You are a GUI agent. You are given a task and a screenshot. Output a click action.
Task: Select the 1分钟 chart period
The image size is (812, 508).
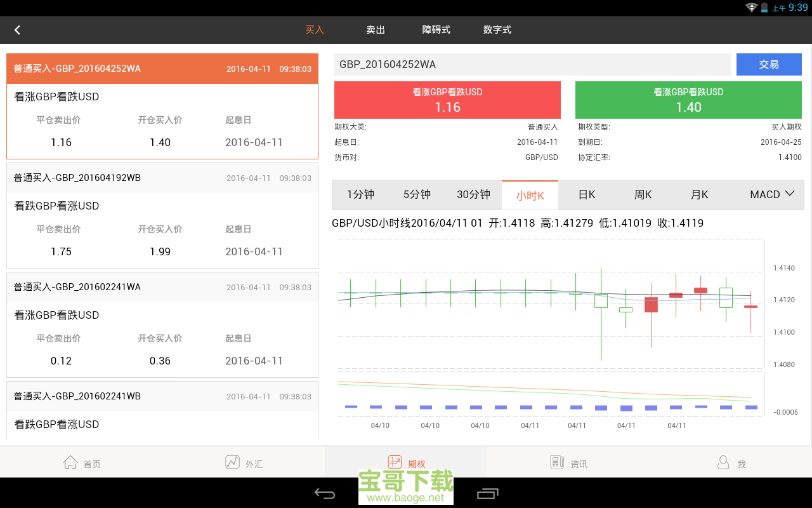[360, 195]
